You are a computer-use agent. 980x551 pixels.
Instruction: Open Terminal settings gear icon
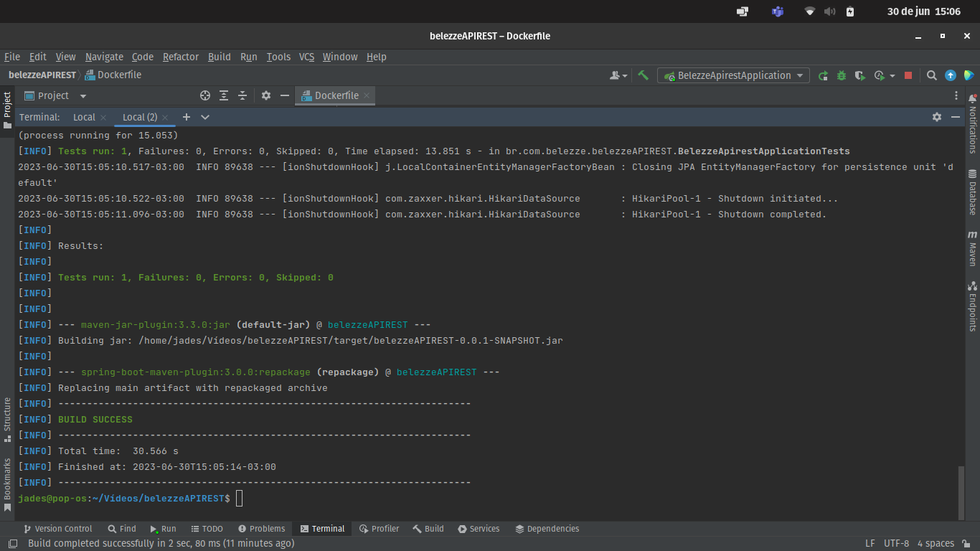click(937, 117)
